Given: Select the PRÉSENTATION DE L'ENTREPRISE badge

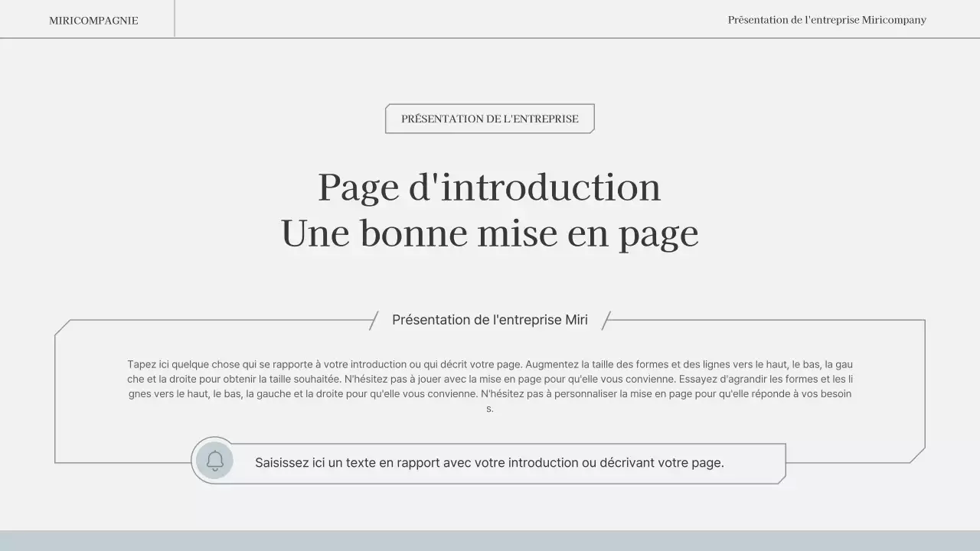Looking at the screenshot, I should (x=490, y=119).
